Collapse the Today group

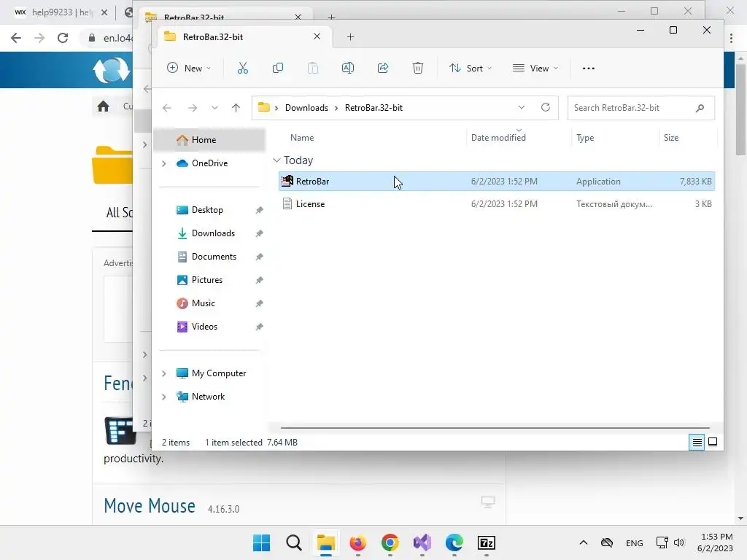(276, 160)
